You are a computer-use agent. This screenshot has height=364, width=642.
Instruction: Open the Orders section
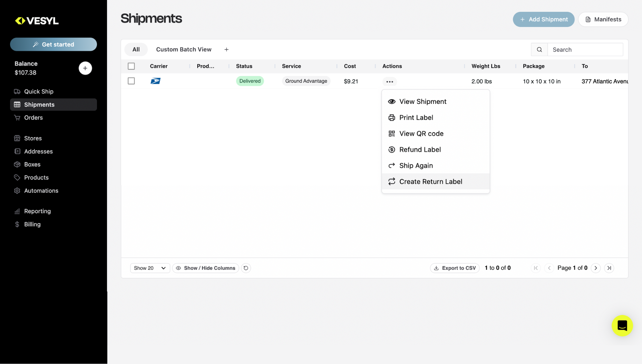click(33, 118)
